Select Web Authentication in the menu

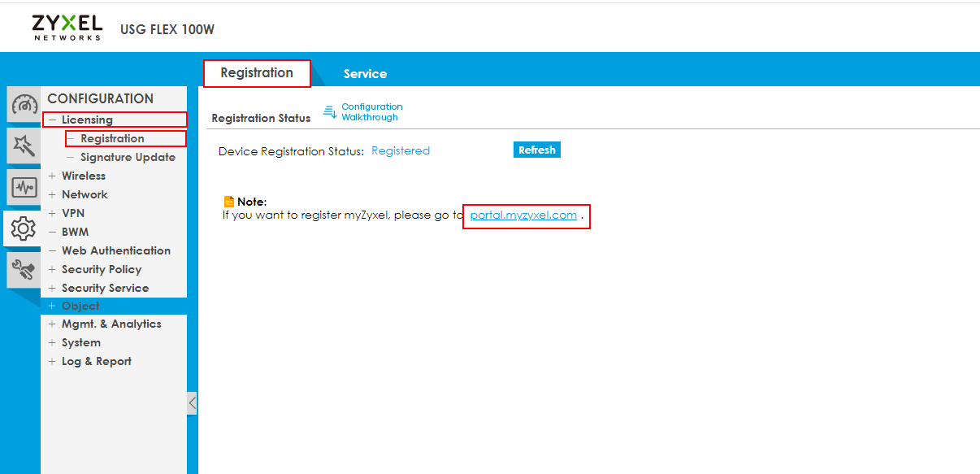coord(116,251)
